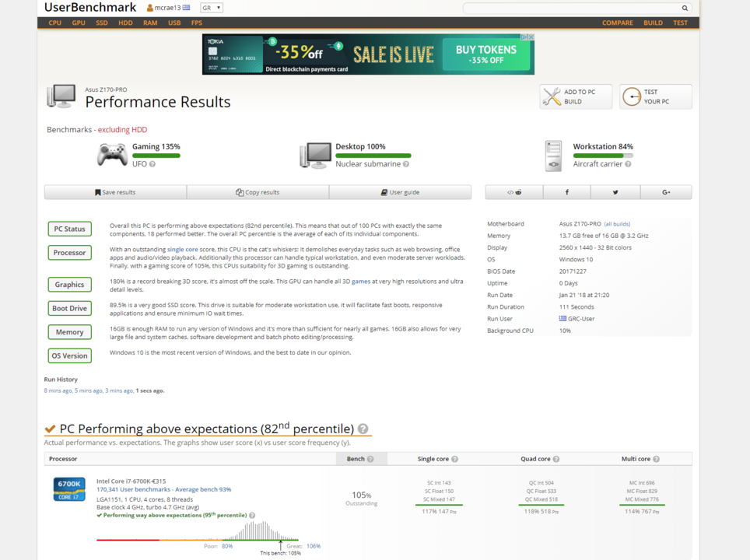Open the 3 mins ago run
Image resolution: width=750 pixels, height=560 pixels.
point(119,390)
